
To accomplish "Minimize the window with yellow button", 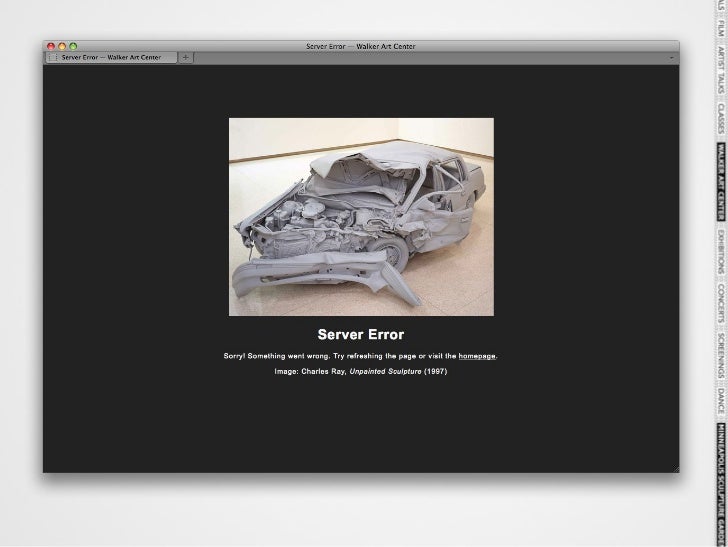I will [x=62, y=46].
